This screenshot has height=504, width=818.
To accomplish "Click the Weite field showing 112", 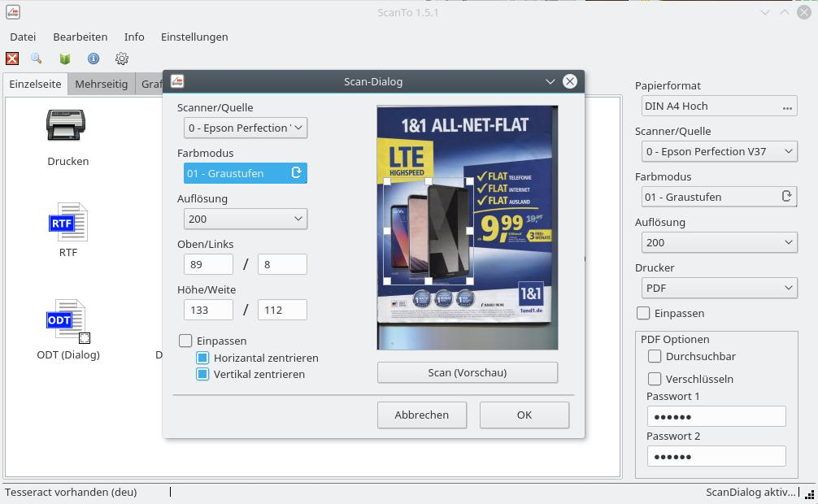I will pos(282,310).
